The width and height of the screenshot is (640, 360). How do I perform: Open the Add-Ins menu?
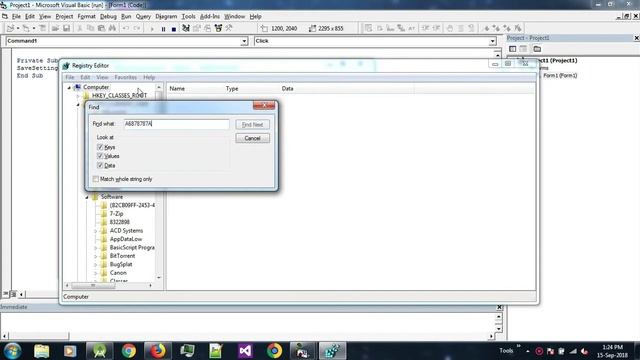[x=210, y=17]
